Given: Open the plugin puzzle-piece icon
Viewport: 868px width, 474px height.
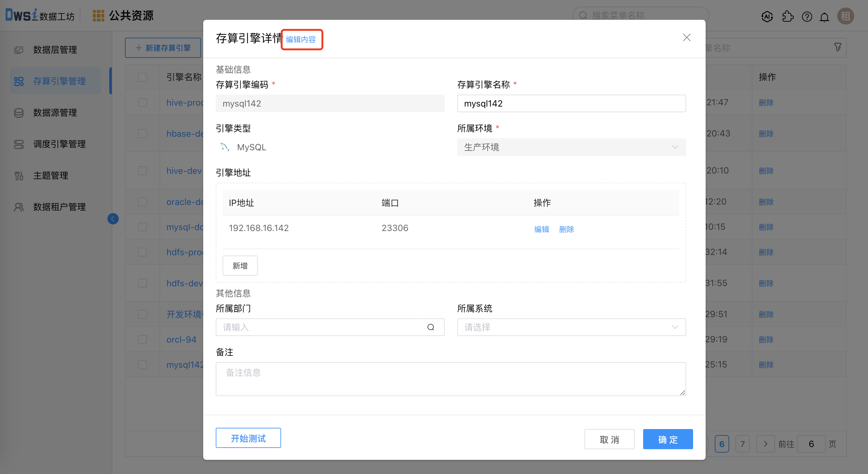Looking at the screenshot, I should pos(788,16).
